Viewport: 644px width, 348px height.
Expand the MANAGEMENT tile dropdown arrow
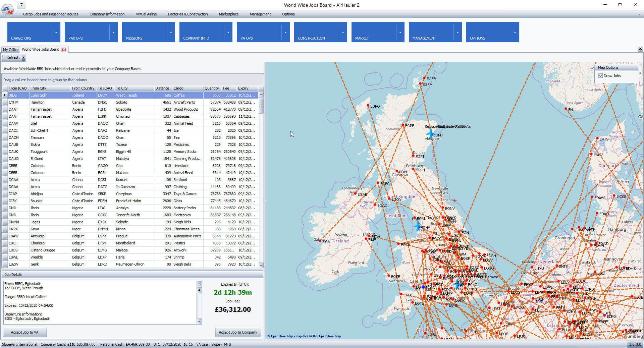(458, 32)
